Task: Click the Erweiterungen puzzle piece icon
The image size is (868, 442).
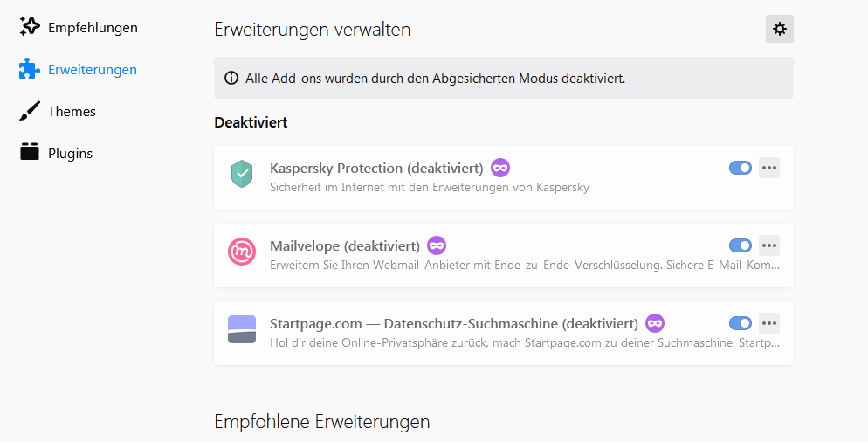Action: [30, 70]
